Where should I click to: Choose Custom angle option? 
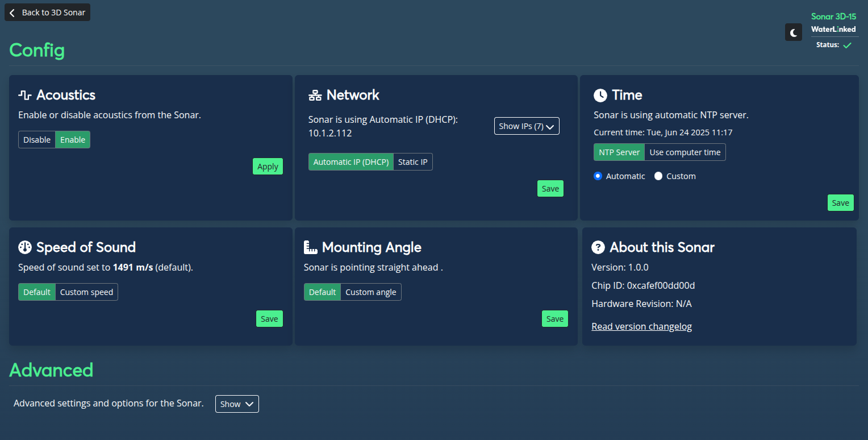[371, 292]
